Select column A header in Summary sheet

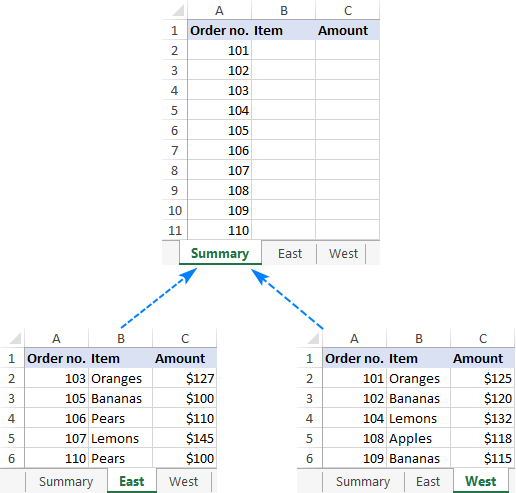219,10
